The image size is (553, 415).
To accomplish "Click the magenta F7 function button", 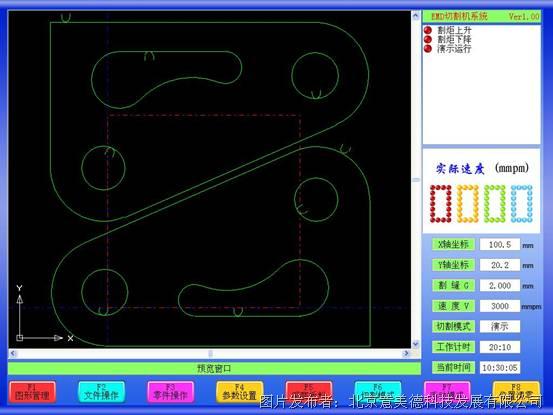I will pos(447,392).
